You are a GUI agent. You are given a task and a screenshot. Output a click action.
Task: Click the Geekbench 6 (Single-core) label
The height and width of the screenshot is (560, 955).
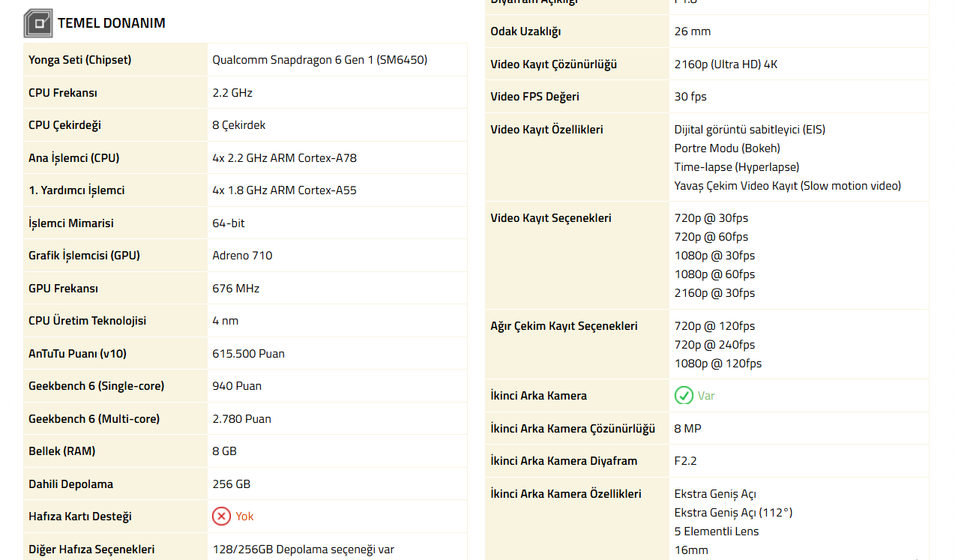96,386
